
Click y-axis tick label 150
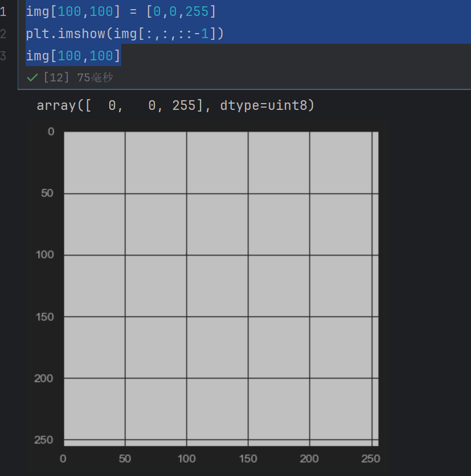click(x=44, y=317)
